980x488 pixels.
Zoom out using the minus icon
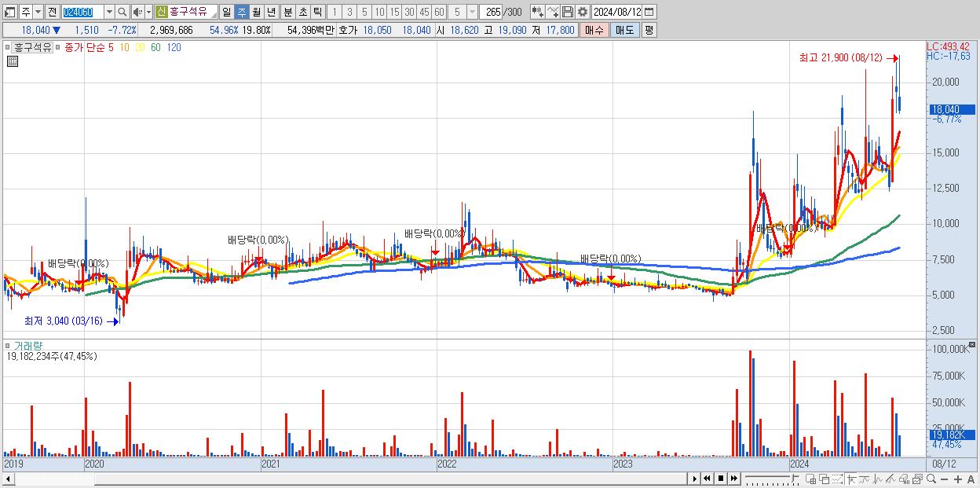pos(945,479)
